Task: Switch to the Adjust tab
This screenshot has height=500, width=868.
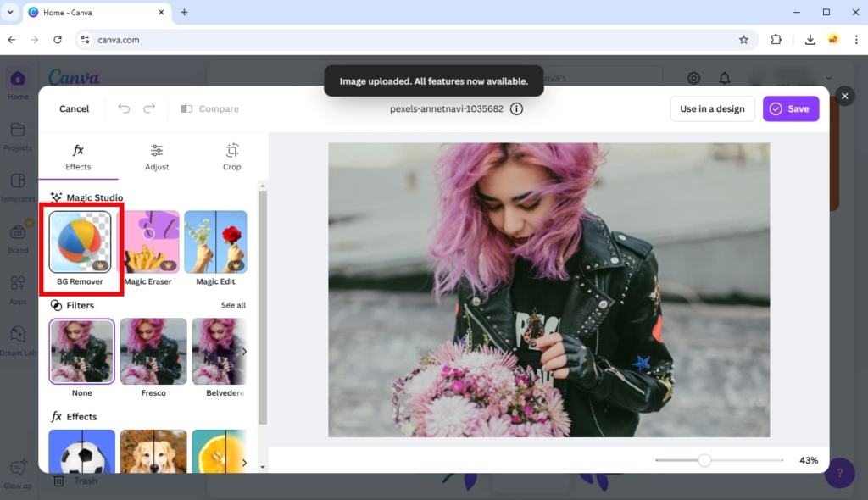Action: coord(157,158)
